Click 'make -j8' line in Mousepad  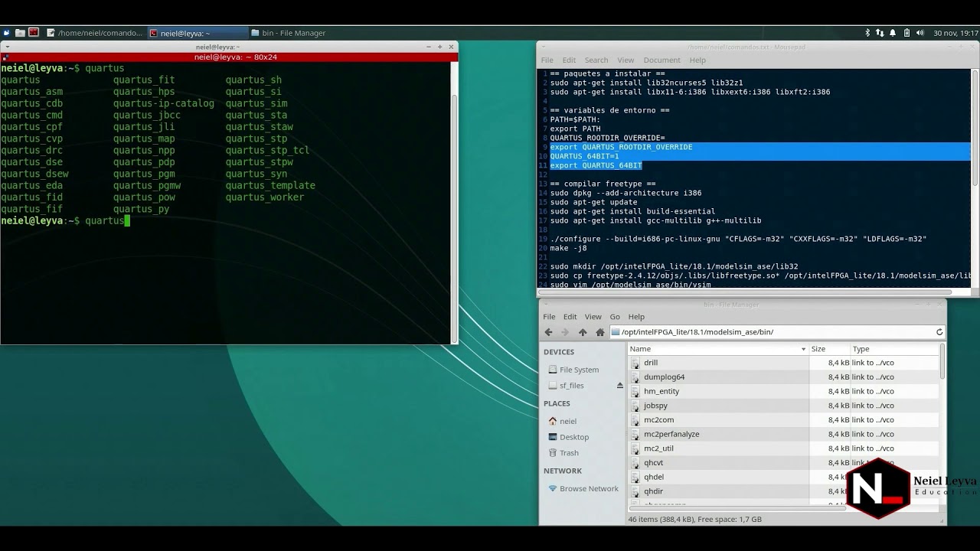[568, 248]
